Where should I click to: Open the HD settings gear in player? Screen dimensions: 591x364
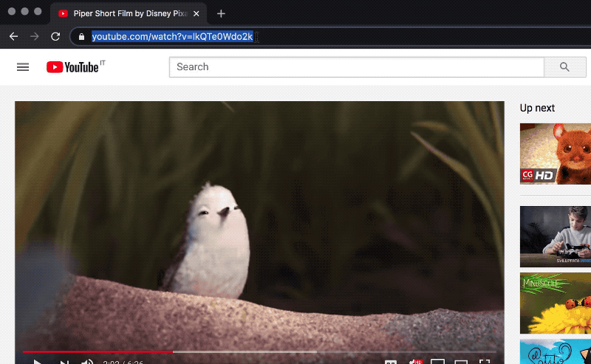point(415,362)
